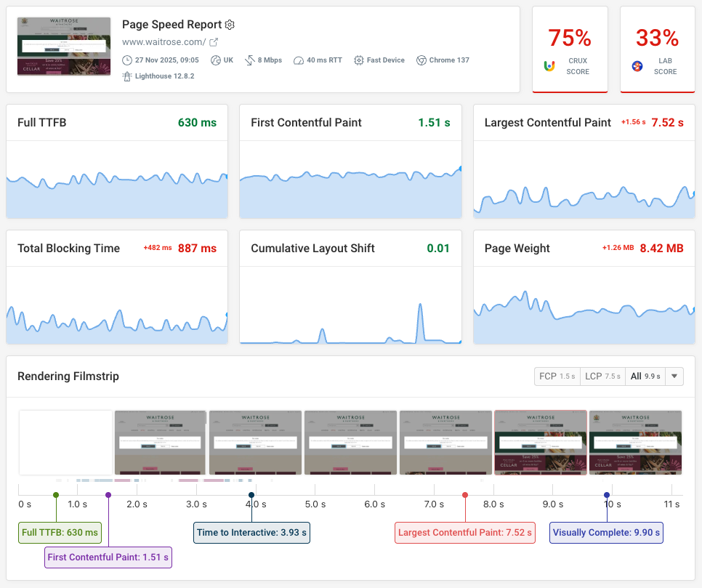Select the final filmstrip thumbnail

635,443
